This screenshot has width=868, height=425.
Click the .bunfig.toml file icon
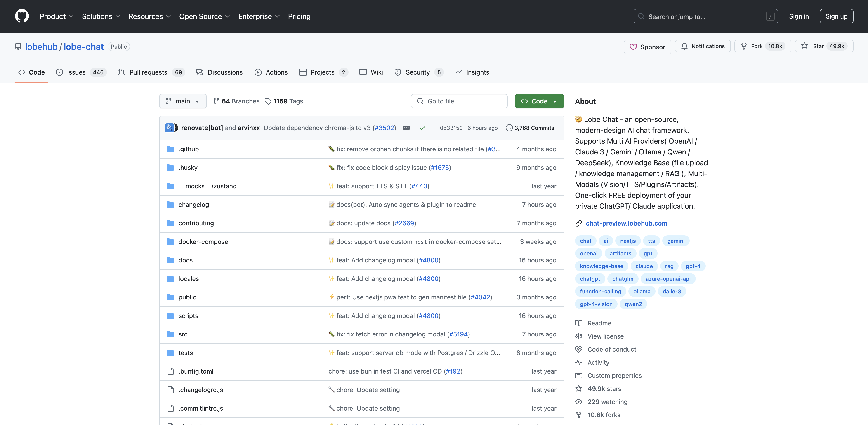(170, 371)
